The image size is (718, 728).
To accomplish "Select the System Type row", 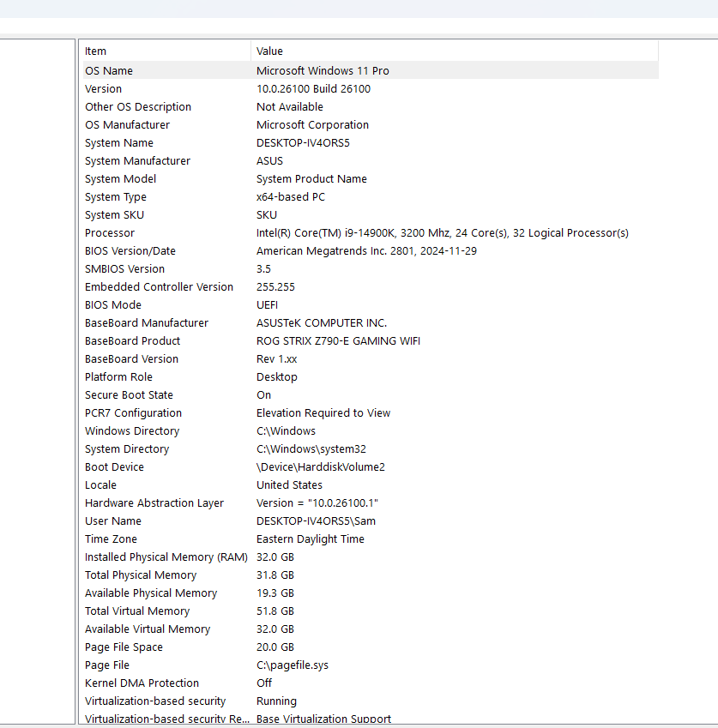I will click(x=371, y=197).
